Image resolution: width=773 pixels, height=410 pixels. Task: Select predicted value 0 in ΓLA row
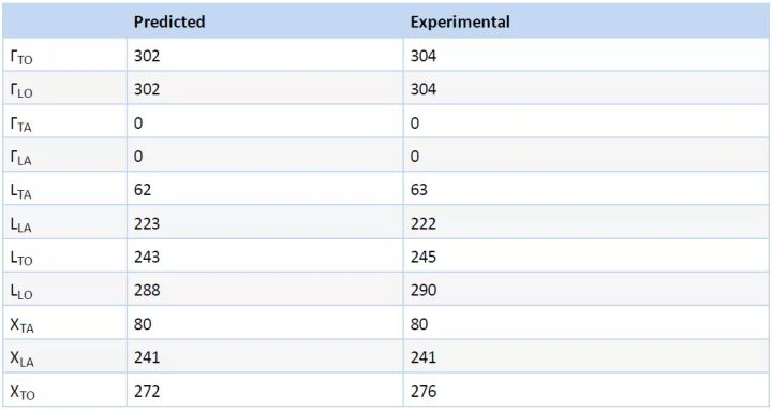[139, 156]
